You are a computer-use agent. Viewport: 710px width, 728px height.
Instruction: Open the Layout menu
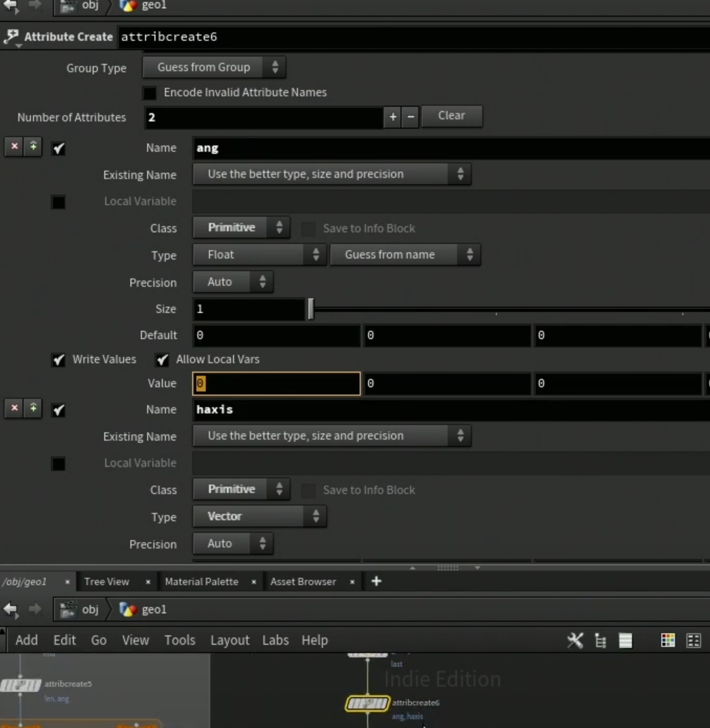(230, 640)
